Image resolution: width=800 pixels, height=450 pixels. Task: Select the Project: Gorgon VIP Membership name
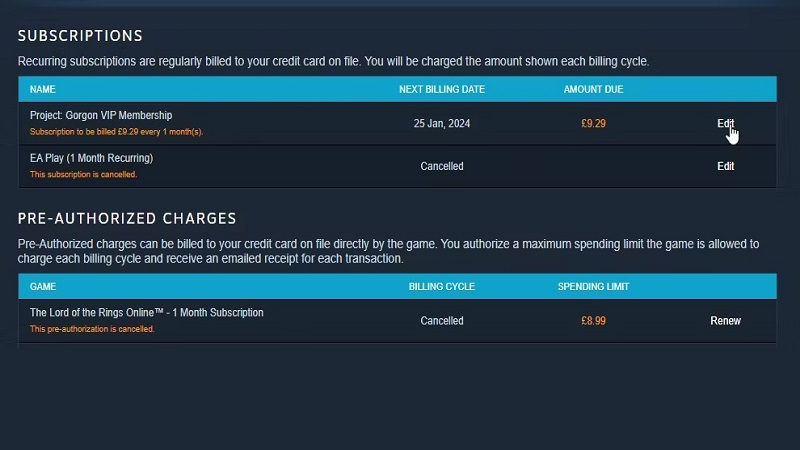101,116
